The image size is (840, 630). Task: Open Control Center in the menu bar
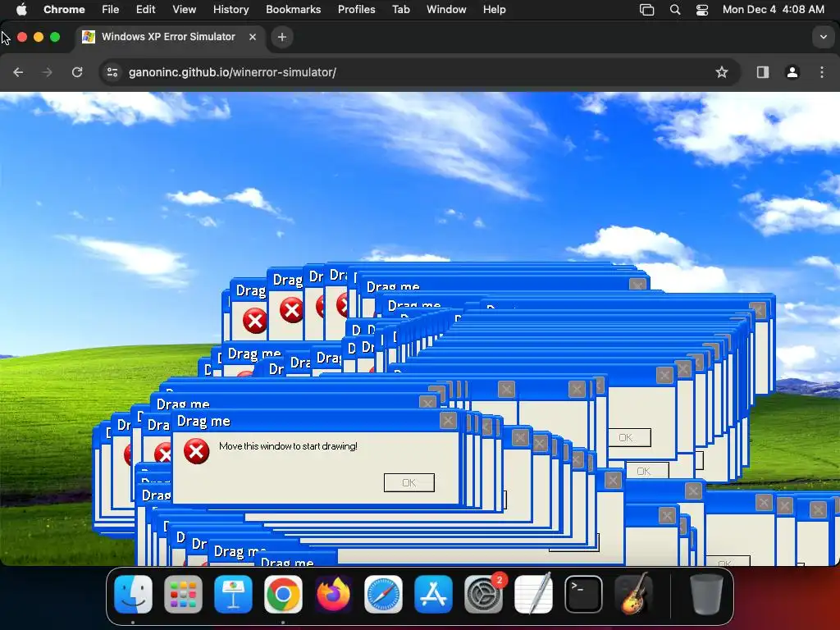point(702,10)
